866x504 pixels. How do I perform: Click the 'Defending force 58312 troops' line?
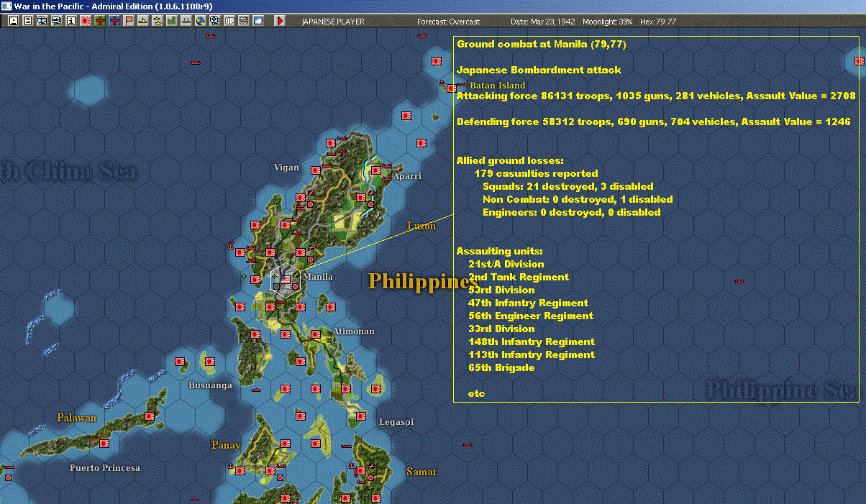pos(654,122)
